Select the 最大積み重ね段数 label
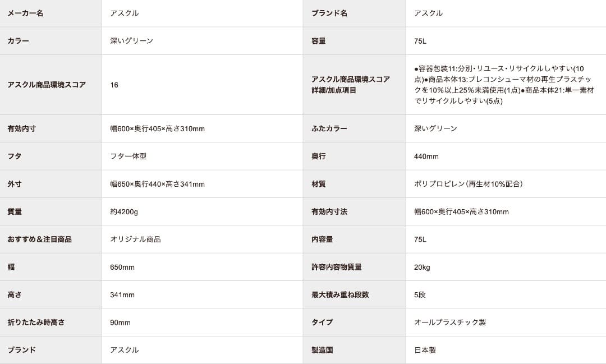606x364 pixels. point(340,295)
